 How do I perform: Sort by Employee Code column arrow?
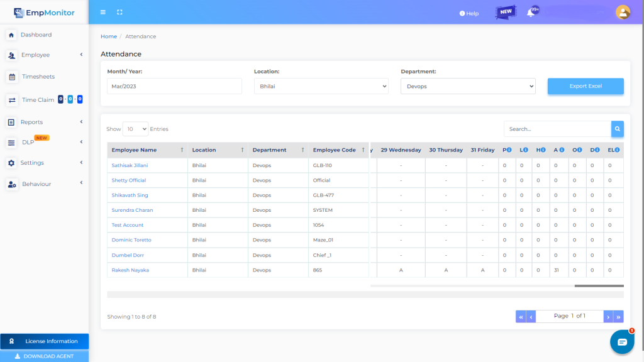pos(363,150)
